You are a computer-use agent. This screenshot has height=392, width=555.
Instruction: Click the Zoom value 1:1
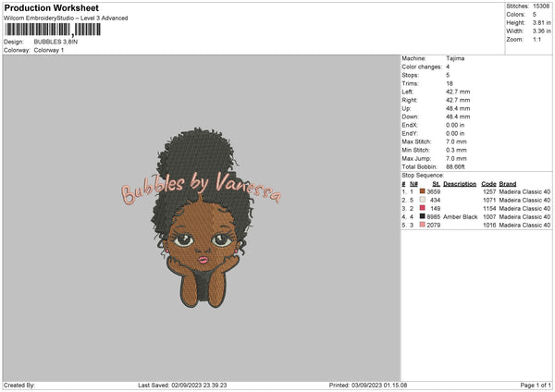click(x=536, y=39)
